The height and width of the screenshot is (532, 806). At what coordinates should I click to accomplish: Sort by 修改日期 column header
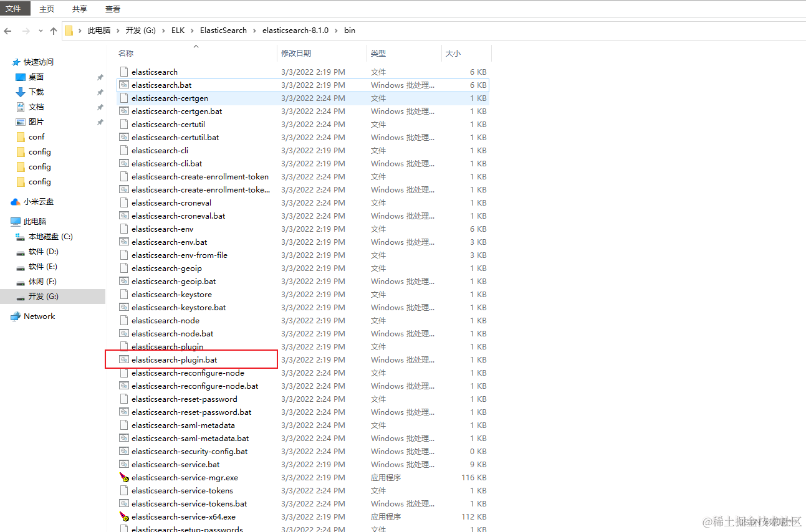296,54
